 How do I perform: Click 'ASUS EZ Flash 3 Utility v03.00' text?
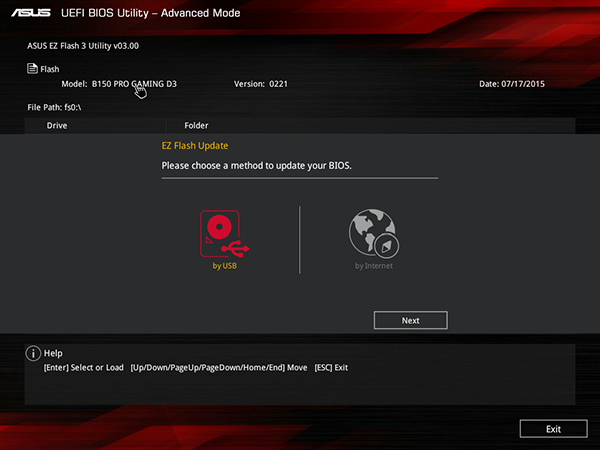point(83,46)
